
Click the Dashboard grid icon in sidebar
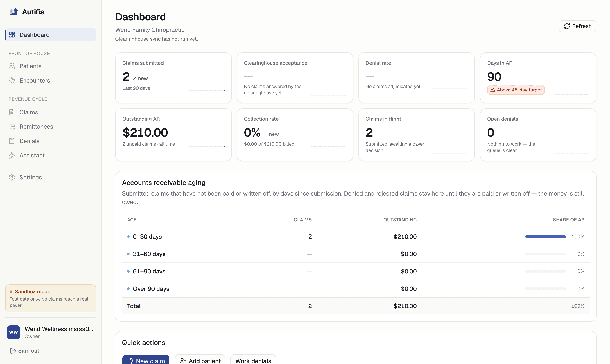click(x=12, y=34)
